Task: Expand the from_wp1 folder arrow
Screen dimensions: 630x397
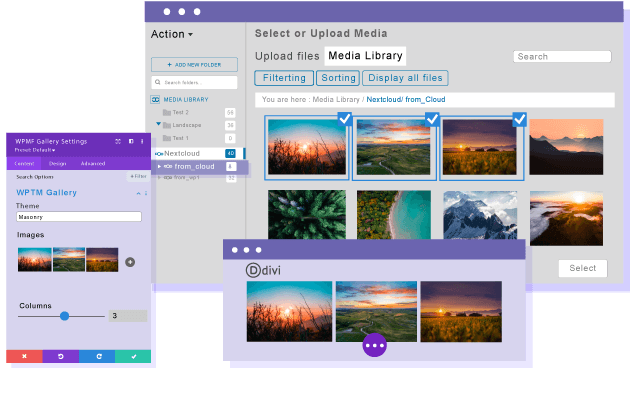Action: click(x=160, y=178)
